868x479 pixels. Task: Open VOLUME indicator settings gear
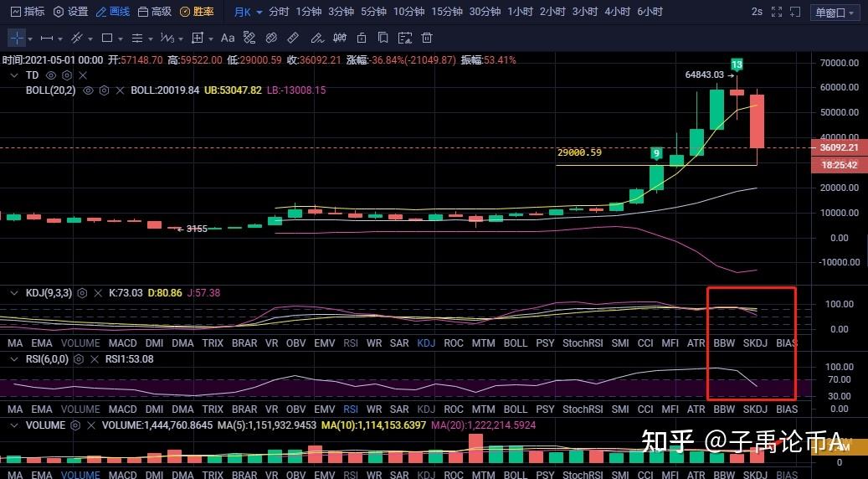click(75, 425)
